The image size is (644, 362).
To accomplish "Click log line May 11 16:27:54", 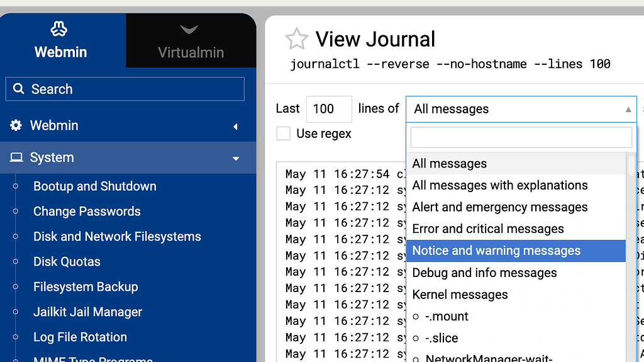I will (x=337, y=174).
